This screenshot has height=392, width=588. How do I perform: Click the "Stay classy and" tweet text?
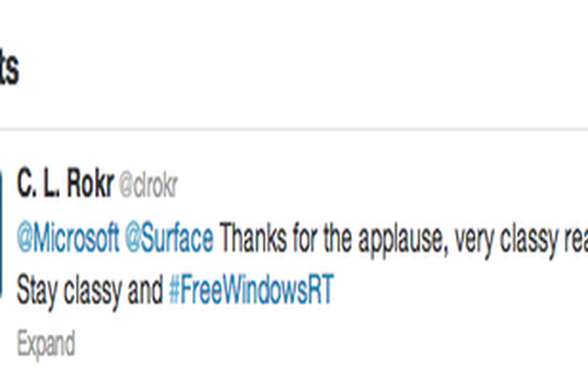pyautogui.click(x=89, y=291)
